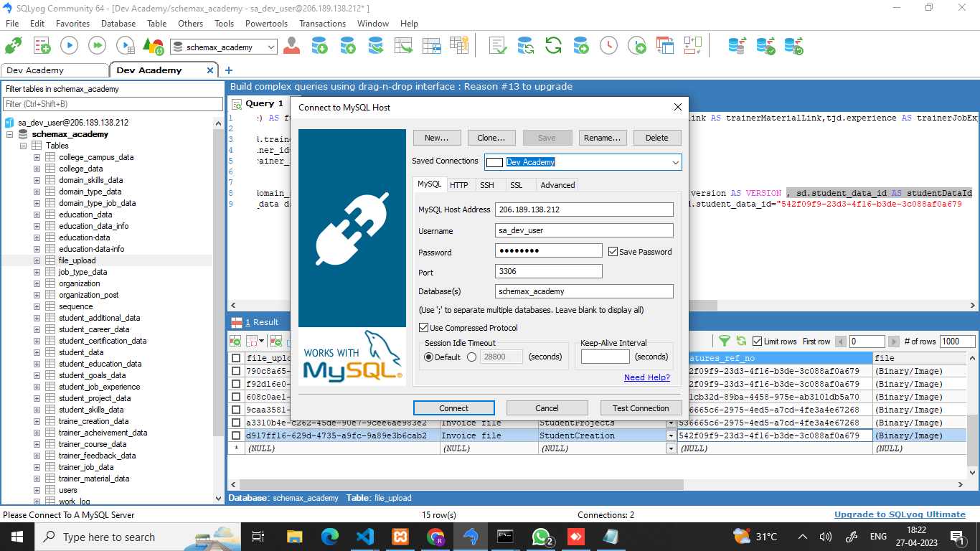
Task: Select the Default session idle timeout radio
Action: pyautogui.click(x=429, y=357)
